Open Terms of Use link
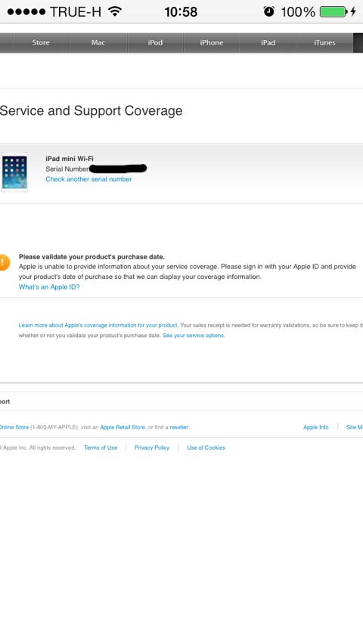 101,447
